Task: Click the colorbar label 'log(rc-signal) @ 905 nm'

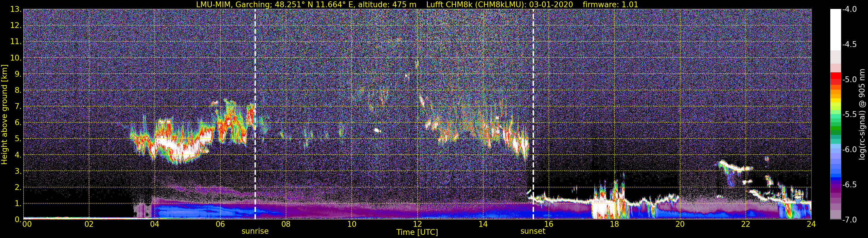Action: (x=863, y=114)
